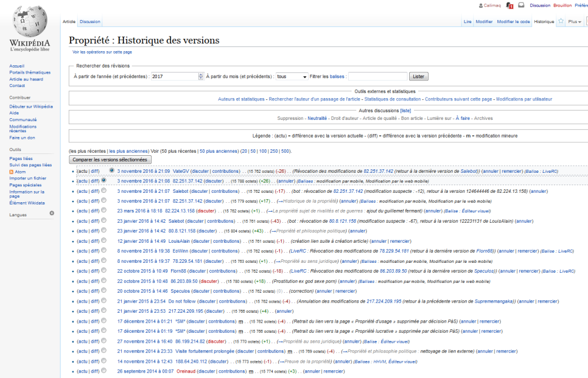Click the Lister button

419,76
